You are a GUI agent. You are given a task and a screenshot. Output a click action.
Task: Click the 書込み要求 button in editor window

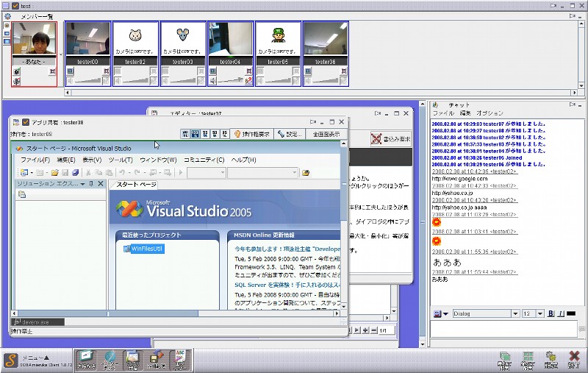tap(390, 139)
